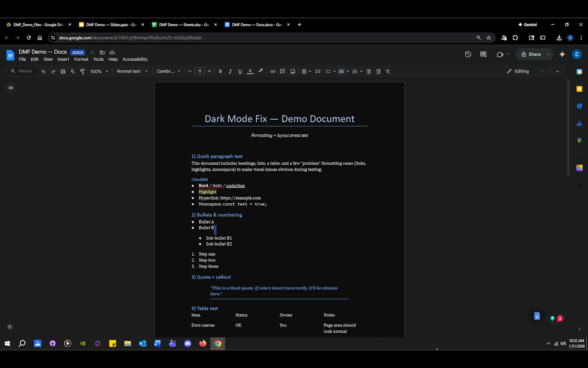Open the Accessibility menu

click(135, 59)
